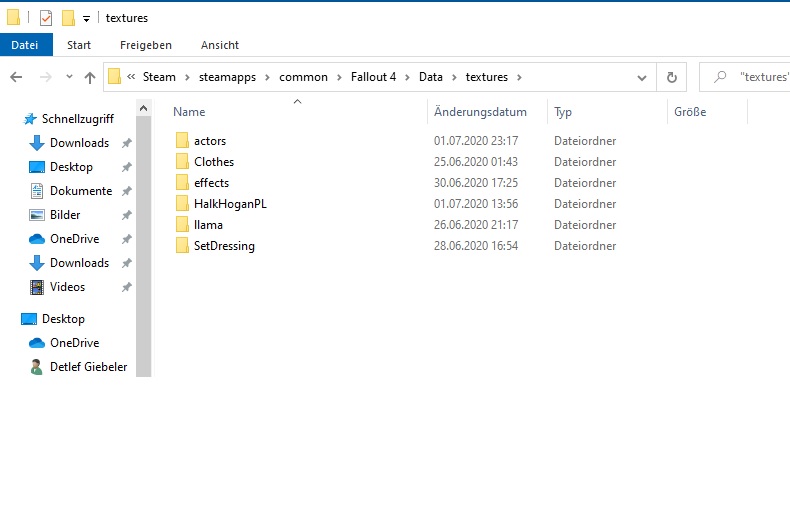Screen dimensions: 790x506
Task: Open the recent locations chevron
Action: pyautogui.click(x=69, y=77)
